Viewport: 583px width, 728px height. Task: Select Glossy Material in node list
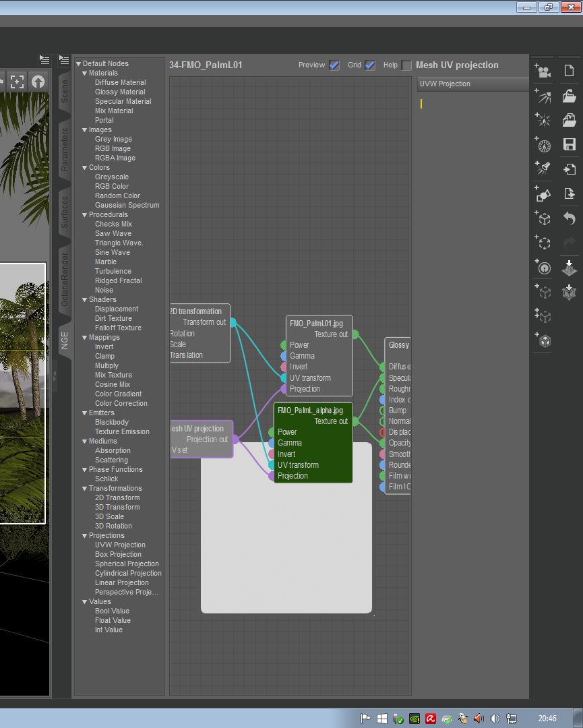(x=120, y=92)
